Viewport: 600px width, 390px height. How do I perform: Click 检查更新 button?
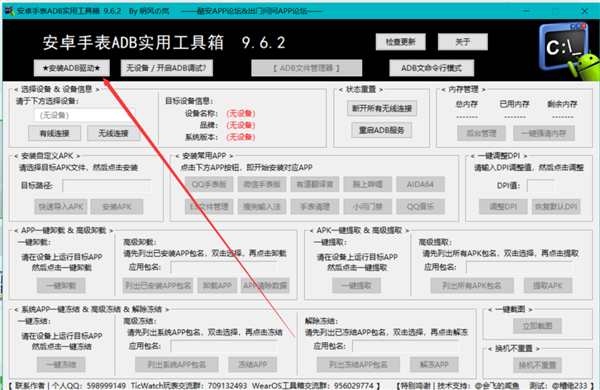tap(400, 42)
